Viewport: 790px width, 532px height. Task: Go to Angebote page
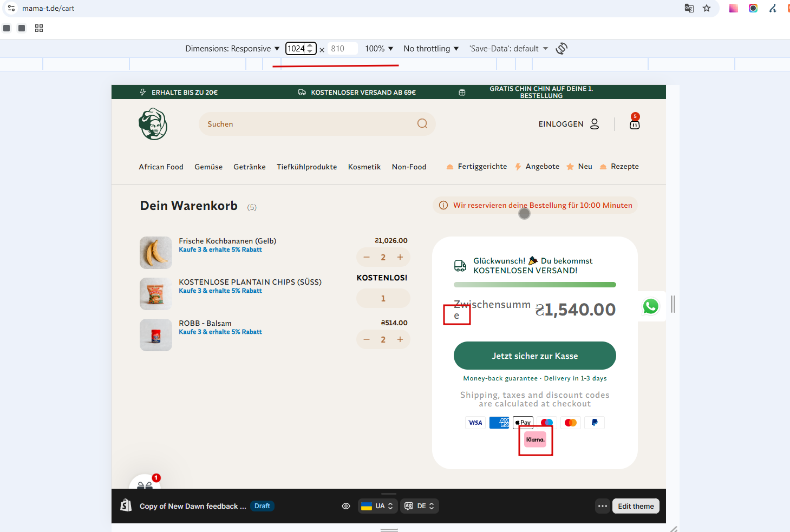[x=537, y=166]
